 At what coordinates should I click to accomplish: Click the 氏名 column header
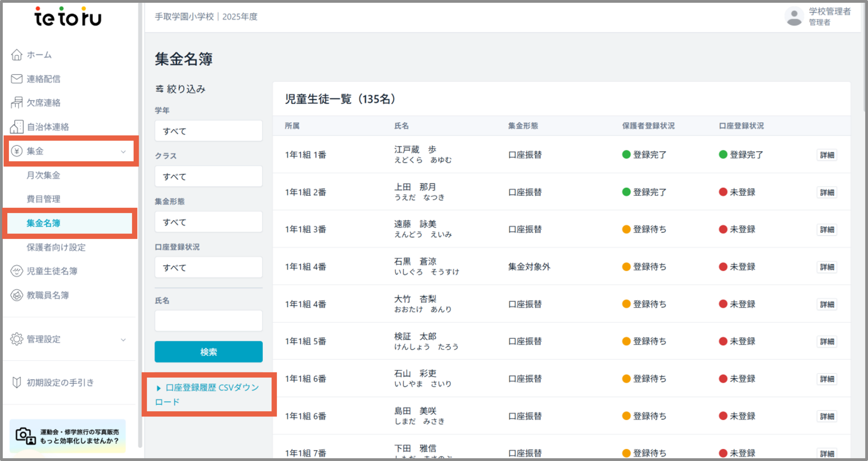[x=401, y=126]
